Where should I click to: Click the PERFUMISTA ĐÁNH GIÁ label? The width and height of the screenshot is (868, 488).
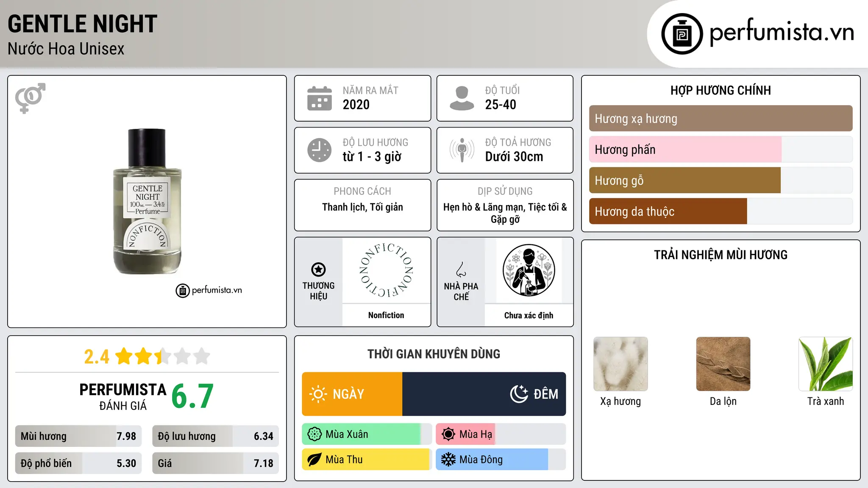tap(123, 396)
